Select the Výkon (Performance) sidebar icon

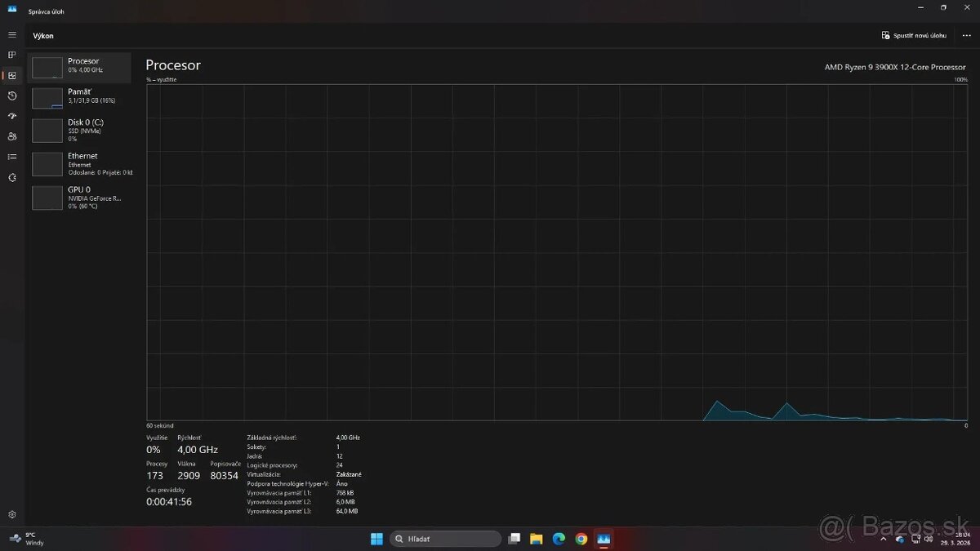tap(11, 75)
